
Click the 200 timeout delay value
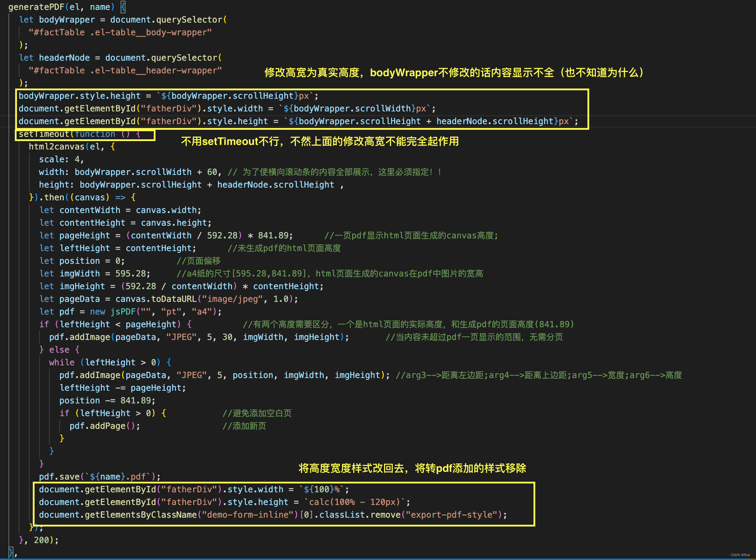tap(41, 540)
